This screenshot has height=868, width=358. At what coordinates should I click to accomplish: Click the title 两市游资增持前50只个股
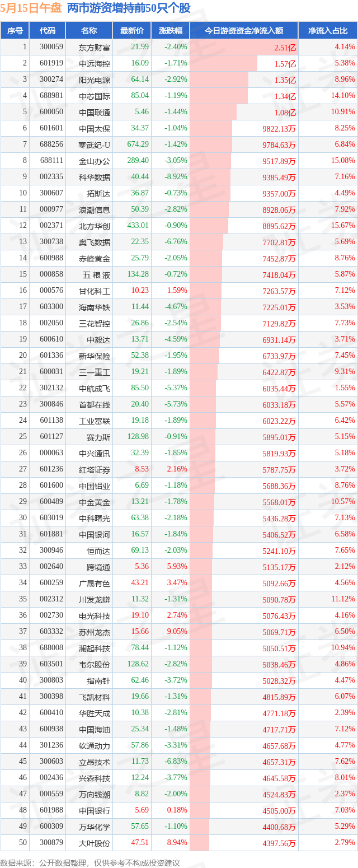pos(129,8)
